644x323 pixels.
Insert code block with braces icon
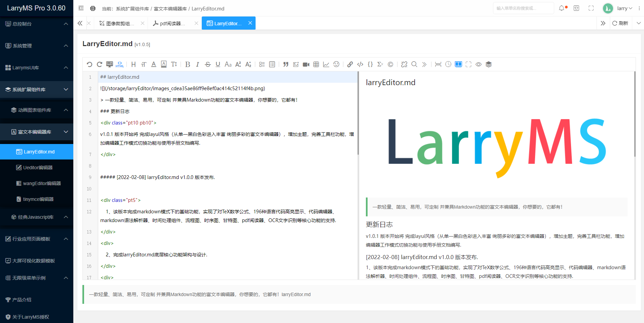370,64
